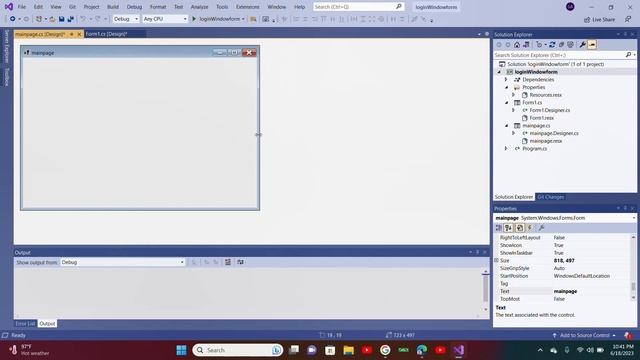This screenshot has width=640, height=360.
Task: Expand the Program.cs node
Action: [x=506, y=149]
